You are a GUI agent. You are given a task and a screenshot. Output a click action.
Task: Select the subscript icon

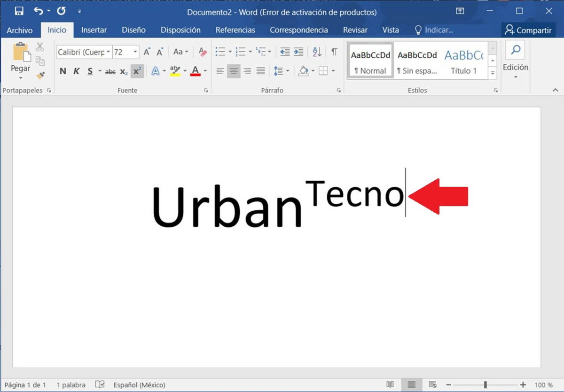click(123, 71)
